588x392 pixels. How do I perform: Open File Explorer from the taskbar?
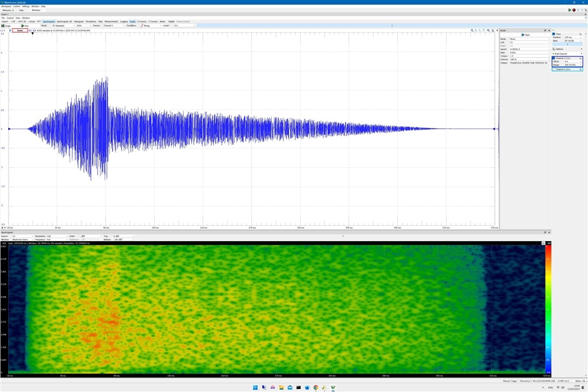281,388
